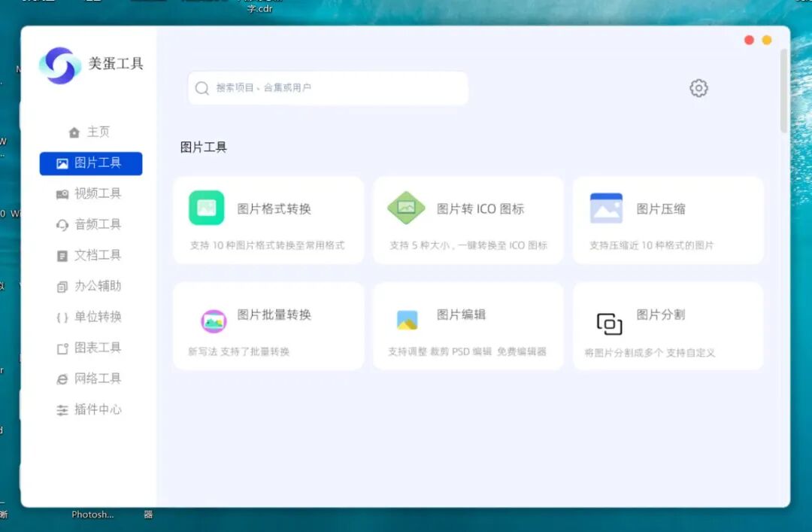Viewport: 812px width, 532px height.
Task: Click description 将图片分割成多个 支持自定义
Action: [x=650, y=353]
